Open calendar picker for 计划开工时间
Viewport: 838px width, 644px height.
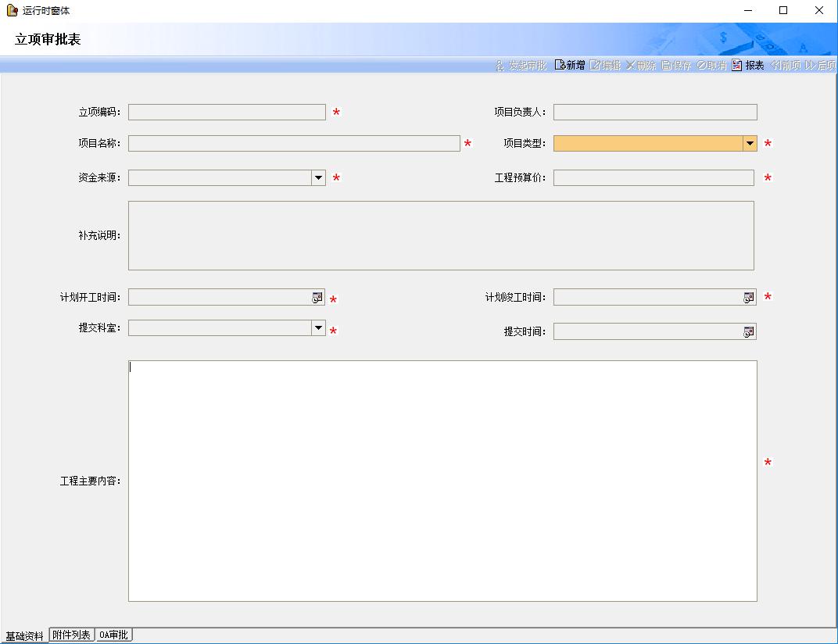317,297
